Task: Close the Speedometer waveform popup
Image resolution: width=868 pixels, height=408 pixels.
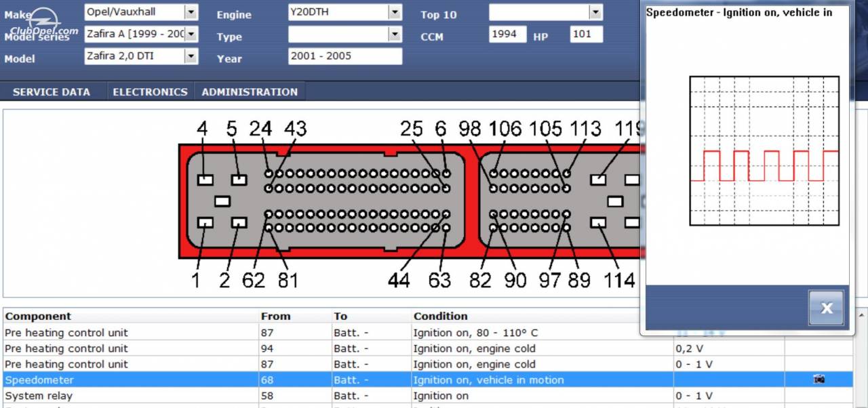Action: click(826, 308)
